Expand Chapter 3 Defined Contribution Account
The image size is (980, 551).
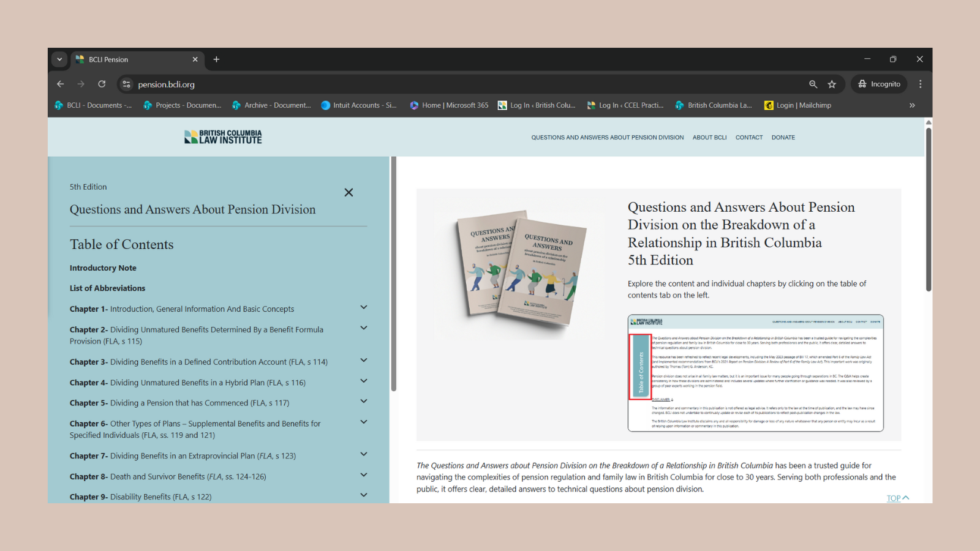(363, 361)
